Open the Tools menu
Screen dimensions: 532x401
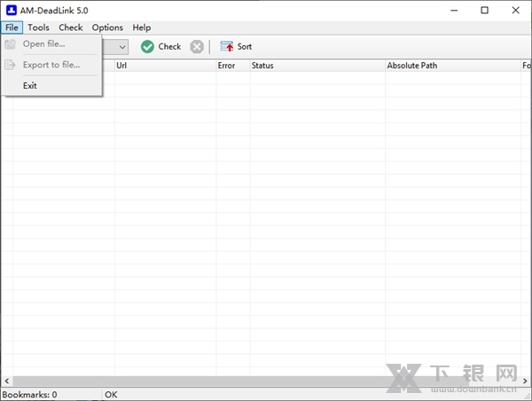click(x=39, y=28)
